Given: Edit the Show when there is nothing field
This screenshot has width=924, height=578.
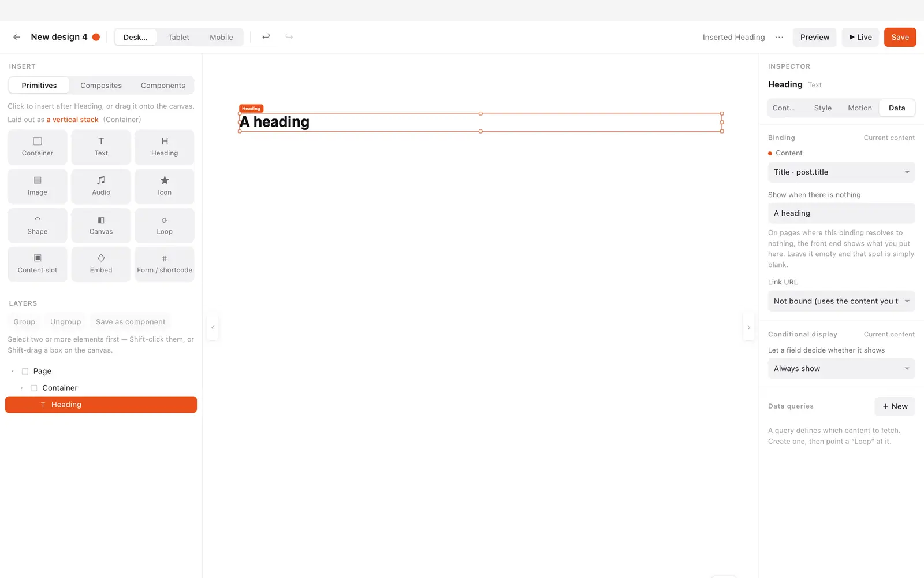Looking at the screenshot, I should [841, 213].
